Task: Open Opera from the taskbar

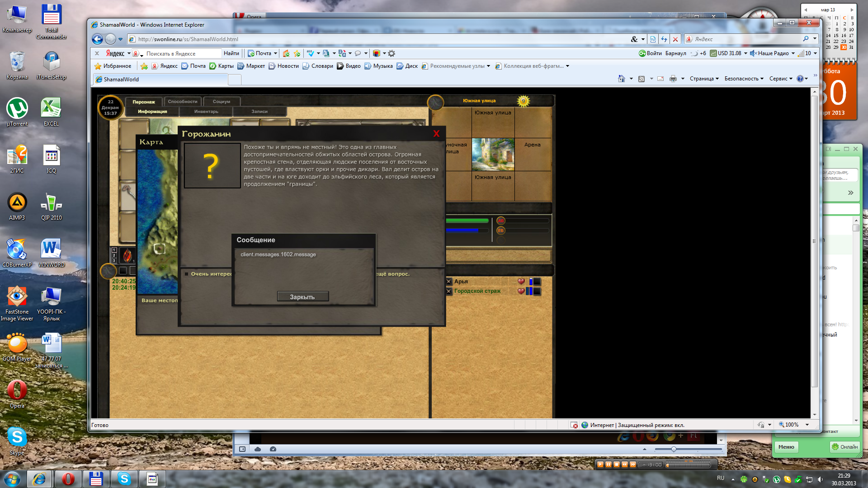Action: coord(68,479)
